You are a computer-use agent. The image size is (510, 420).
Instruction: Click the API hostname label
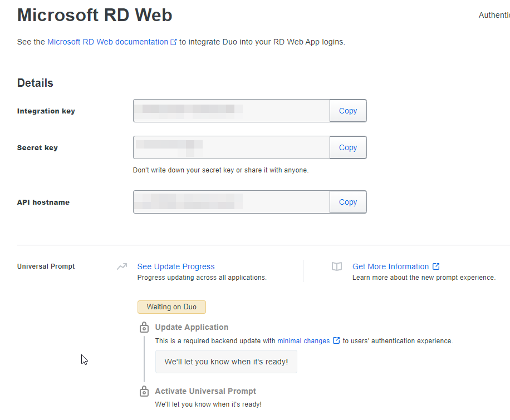point(43,202)
